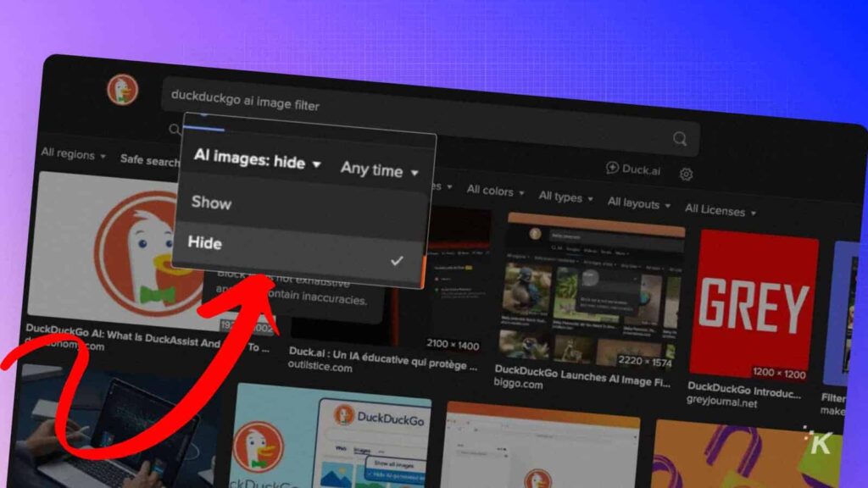Image resolution: width=868 pixels, height=488 pixels.
Task: Select the Hide option for AI images
Action: click(205, 243)
